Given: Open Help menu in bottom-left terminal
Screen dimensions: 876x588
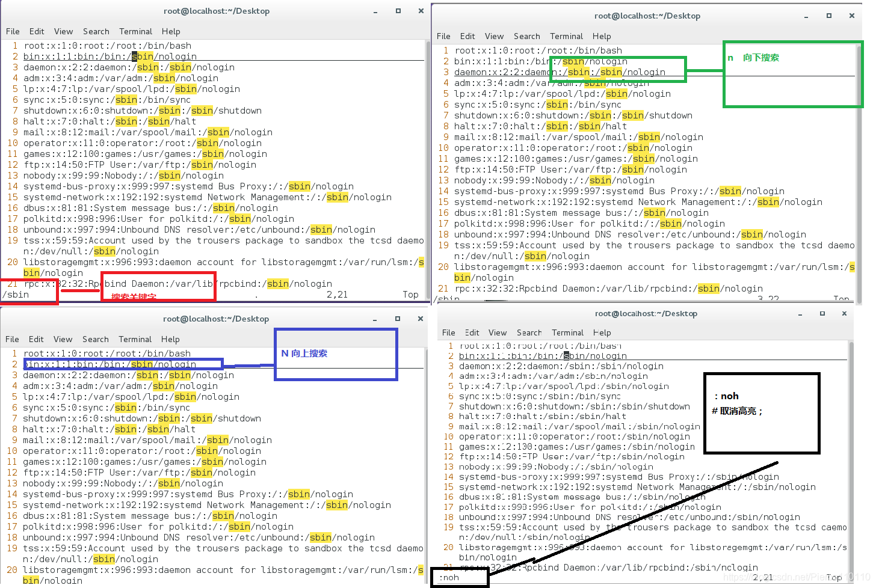Looking at the screenshot, I should (x=170, y=339).
